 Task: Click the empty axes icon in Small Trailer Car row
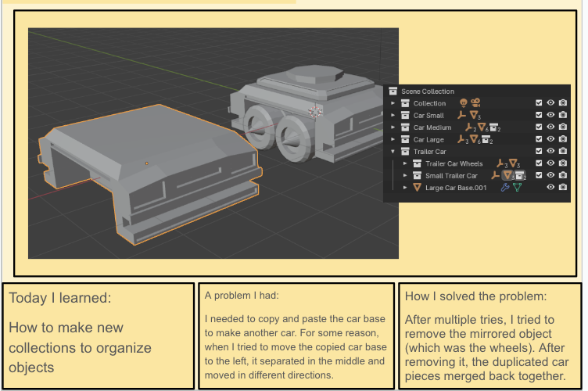496,175
